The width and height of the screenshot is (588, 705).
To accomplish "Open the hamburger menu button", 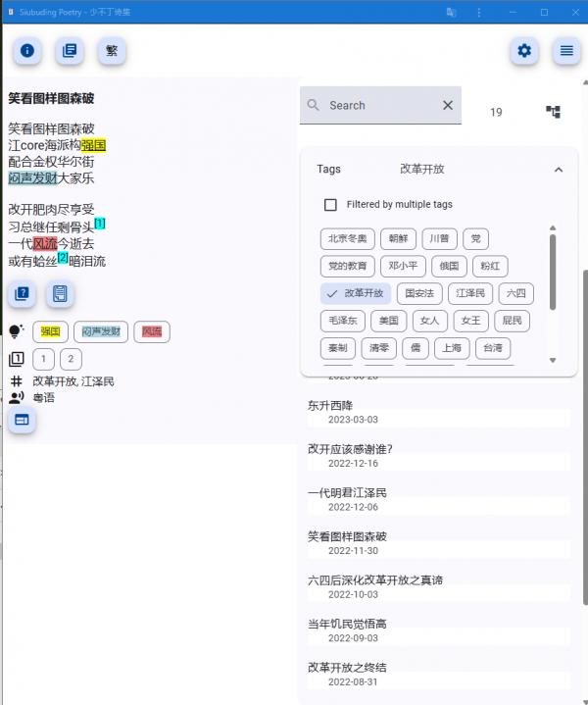I will pyautogui.click(x=566, y=51).
